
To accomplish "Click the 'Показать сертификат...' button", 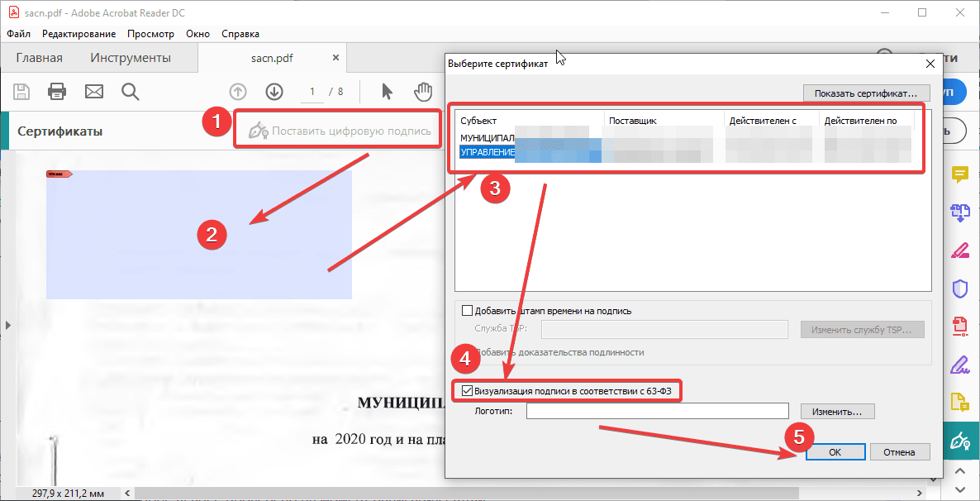I will (x=866, y=93).
